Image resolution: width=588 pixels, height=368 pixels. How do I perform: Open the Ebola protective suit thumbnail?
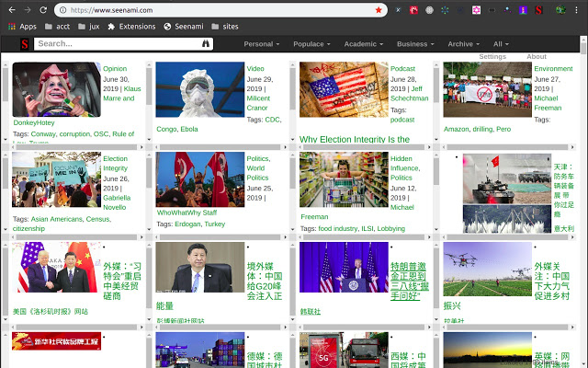200,89
